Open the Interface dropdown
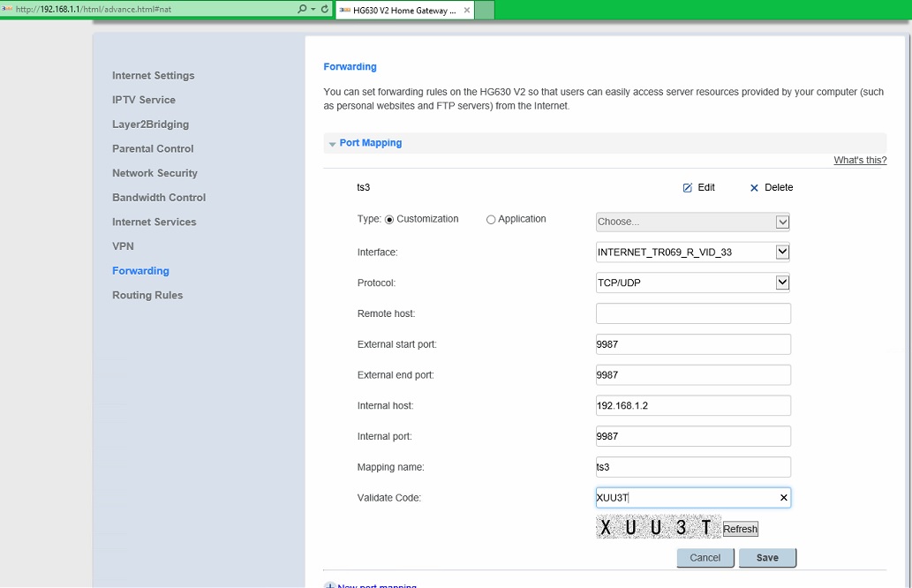Screen dimensions: 912x588 point(693,252)
